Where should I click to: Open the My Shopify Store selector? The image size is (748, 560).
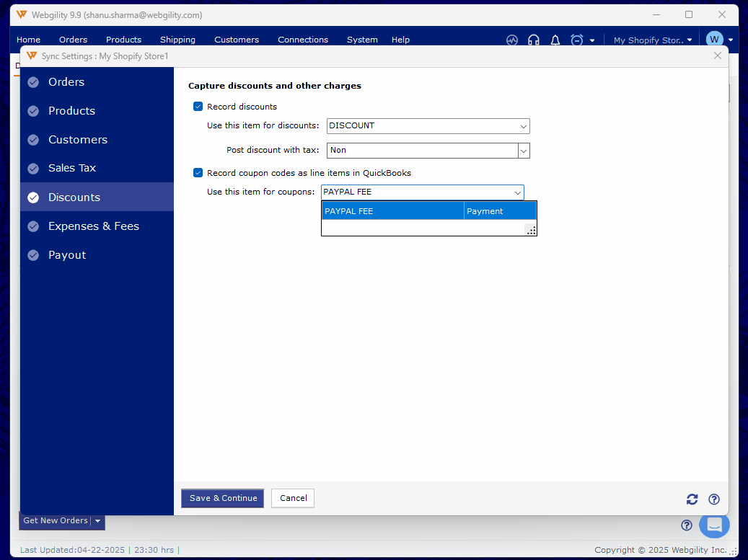[652, 40]
